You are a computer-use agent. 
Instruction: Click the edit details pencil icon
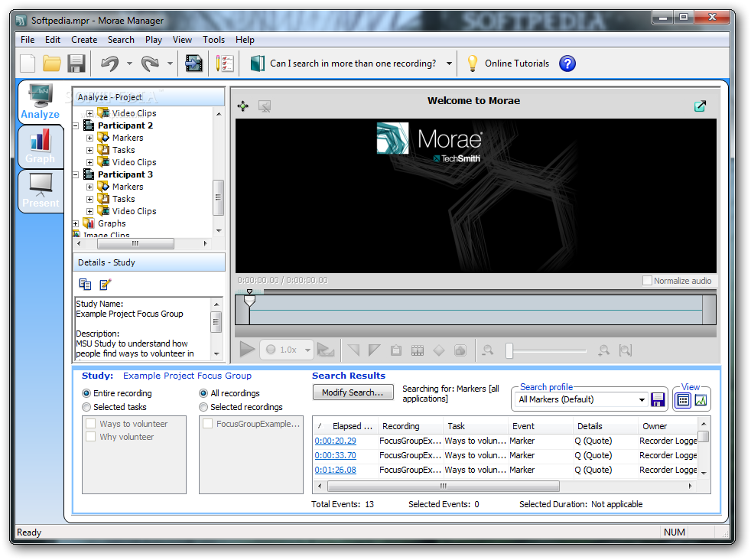106,284
